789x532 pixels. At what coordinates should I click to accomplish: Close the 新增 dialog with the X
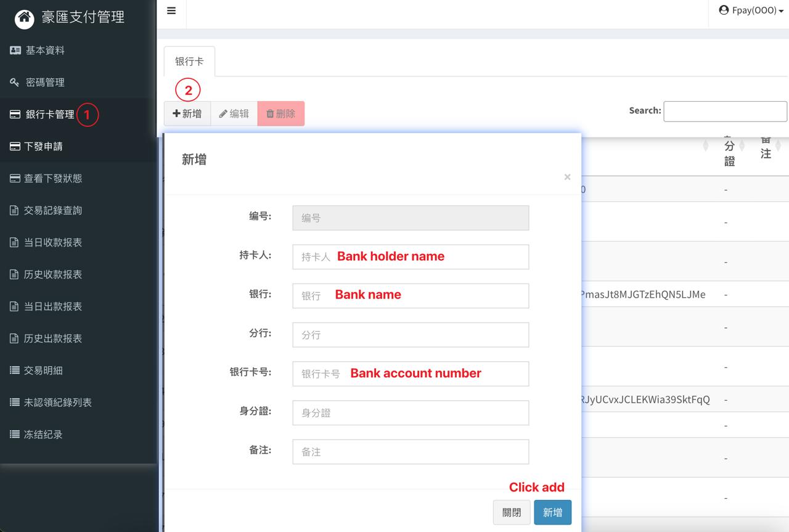567,178
